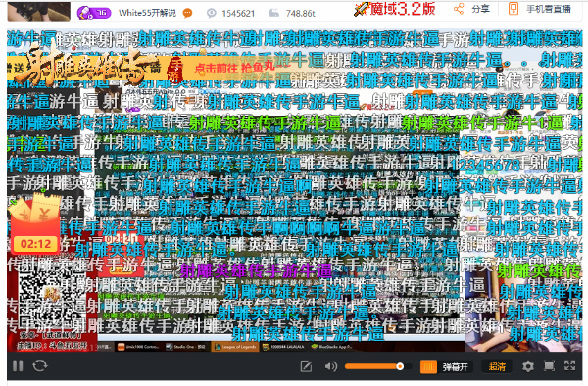Open streamer name White55开解说
This screenshot has height=386, width=588.
pyautogui.click(x=147, y=13)
